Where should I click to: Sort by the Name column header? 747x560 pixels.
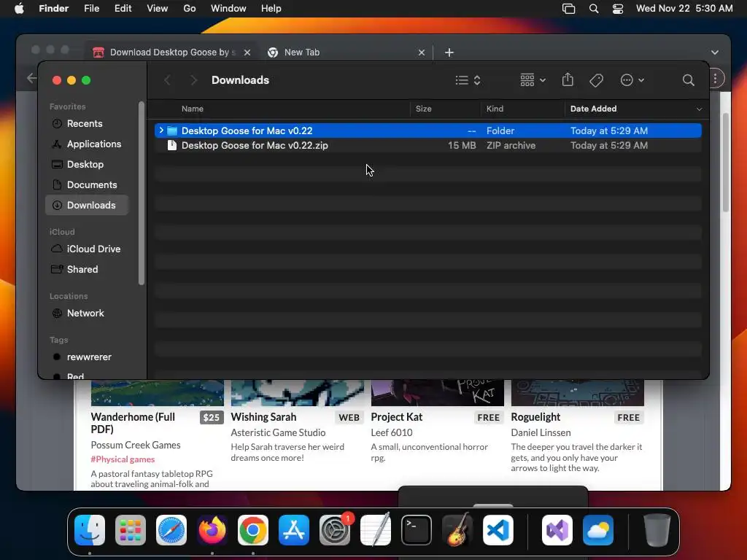pos(192,109)
